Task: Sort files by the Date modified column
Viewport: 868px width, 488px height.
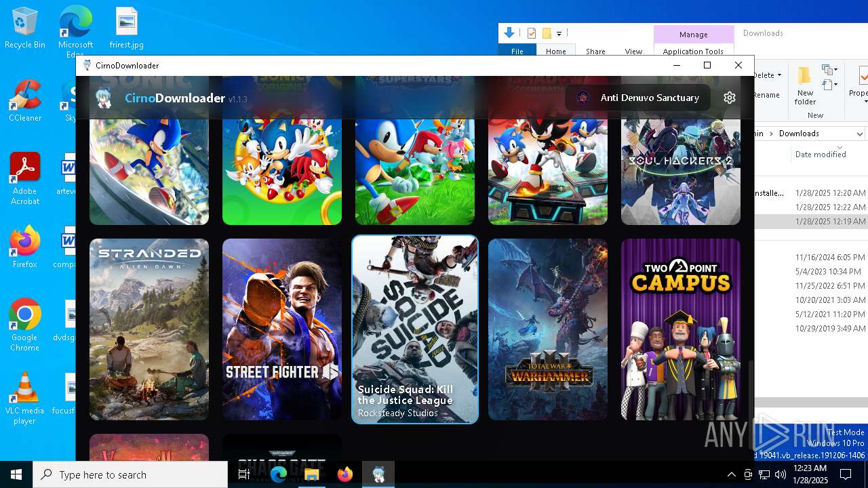Action: (821, 155)
